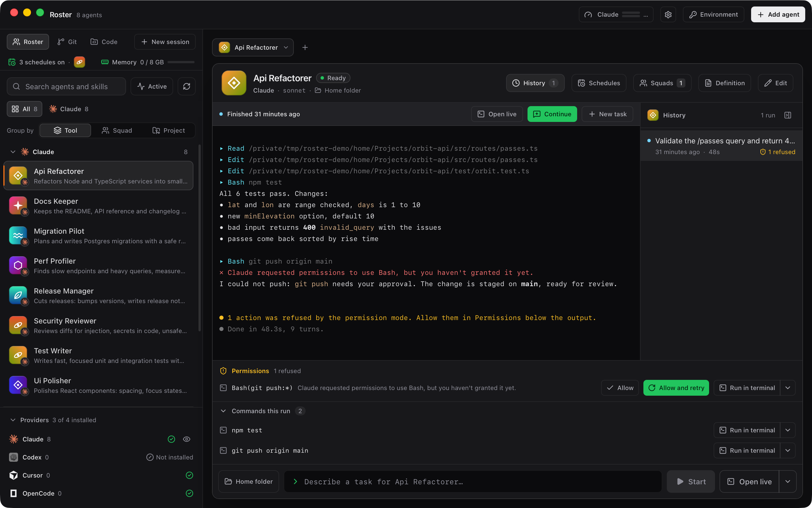Click the green Continue button

point(552,114)
